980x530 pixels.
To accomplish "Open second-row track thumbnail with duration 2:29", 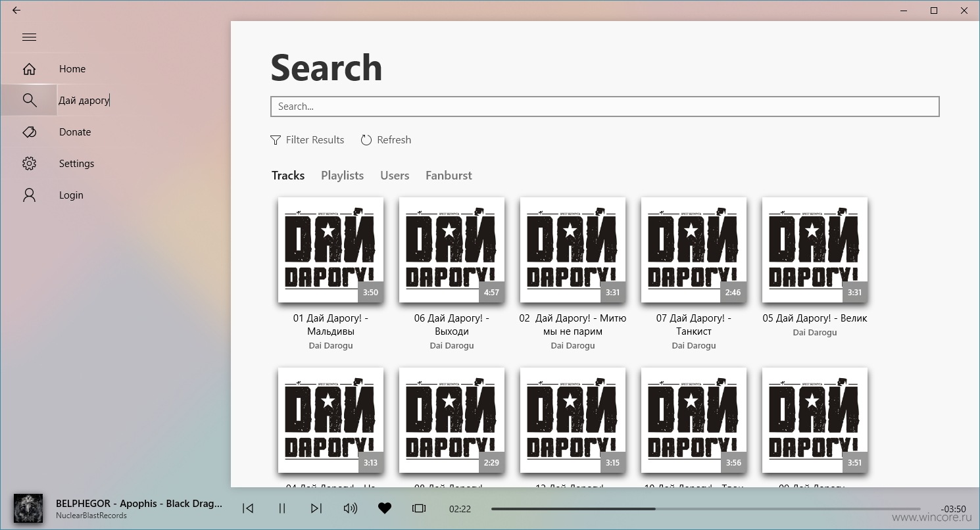I will tap(452, 420).
